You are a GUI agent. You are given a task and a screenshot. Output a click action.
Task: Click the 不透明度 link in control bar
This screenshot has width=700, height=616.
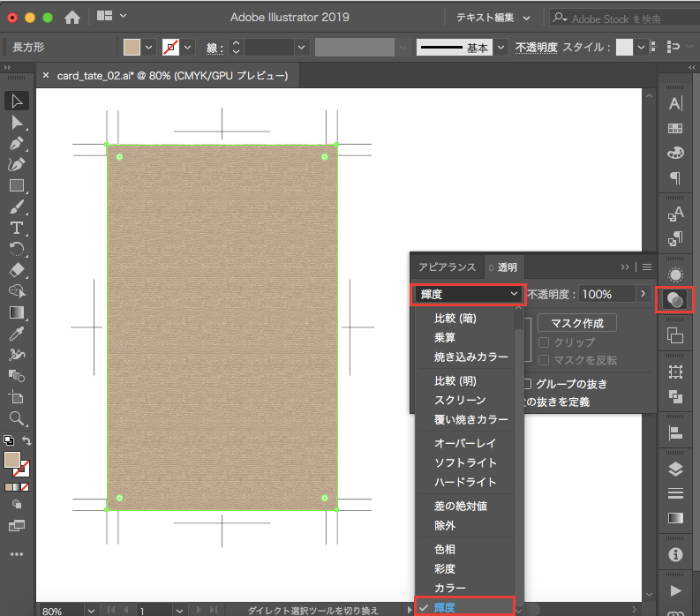click(x=536, y=47)
